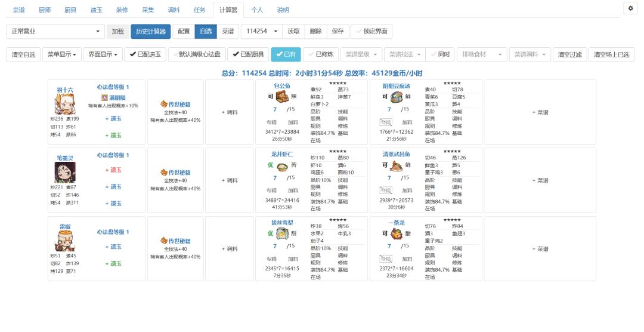Click the 清空场上已选 button
Image resolution: width=644 pixels, height=332 pixels.
click(612, 54)
